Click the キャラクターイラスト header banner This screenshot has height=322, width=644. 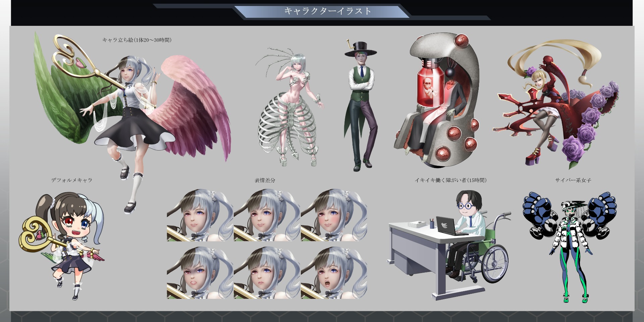pyautogui.click(x=327, y=11)
